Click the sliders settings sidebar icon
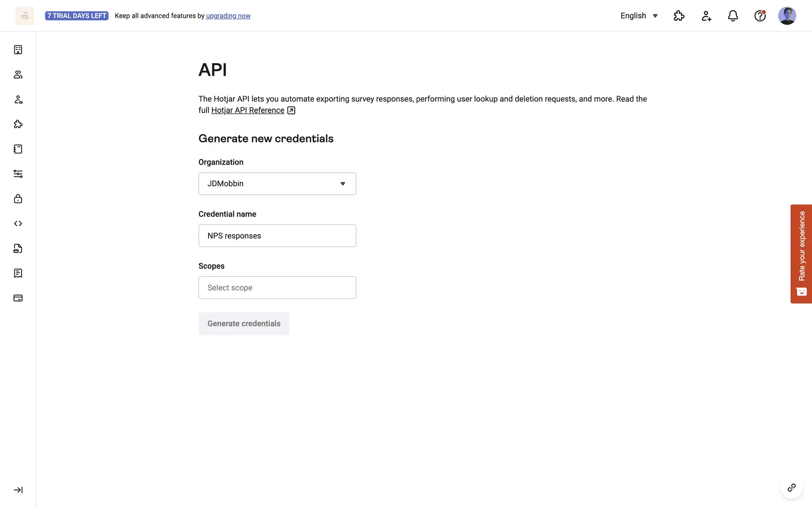The image size is (812, 508). pos(18,174)
